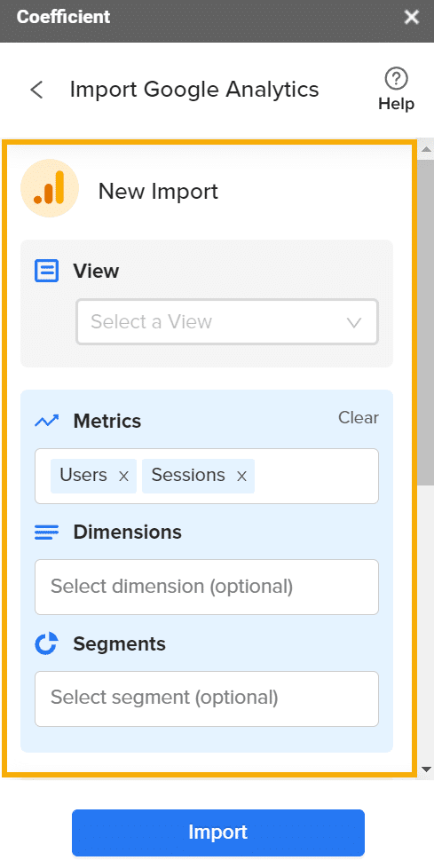Expand the View dropdown chevron arrow
This screenshot has width=434, height=868.
coord(354,322)
